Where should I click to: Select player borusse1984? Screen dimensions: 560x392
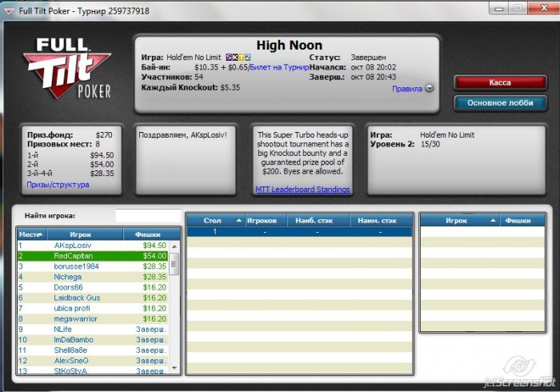(93, 266)
